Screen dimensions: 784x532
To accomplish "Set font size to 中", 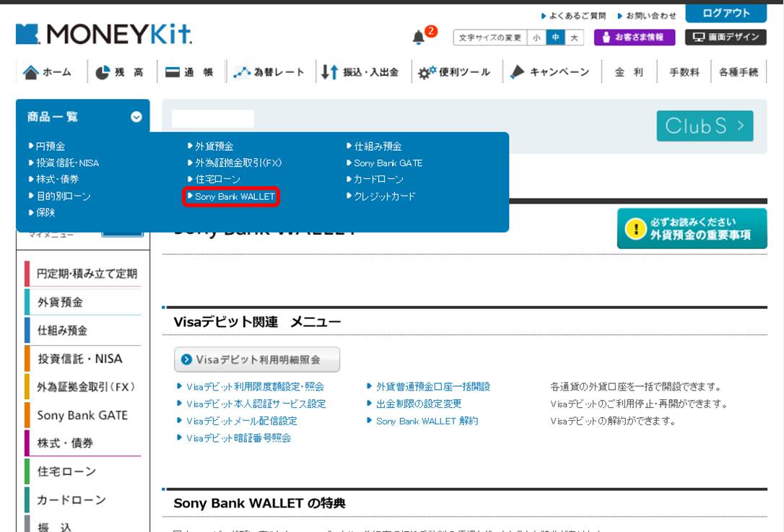I will coord(555,38).
